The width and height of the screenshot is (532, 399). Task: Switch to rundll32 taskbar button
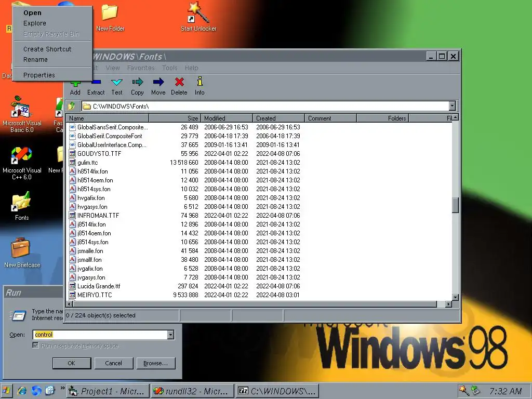click(192, 391)
